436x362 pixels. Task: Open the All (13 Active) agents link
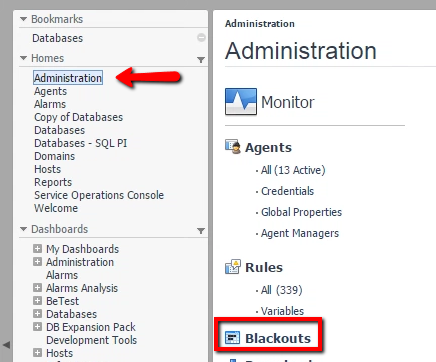tap(293, 170)
